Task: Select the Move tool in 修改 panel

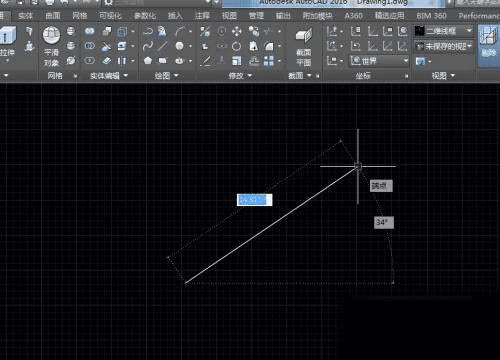Action: click(x=237, y=32)
